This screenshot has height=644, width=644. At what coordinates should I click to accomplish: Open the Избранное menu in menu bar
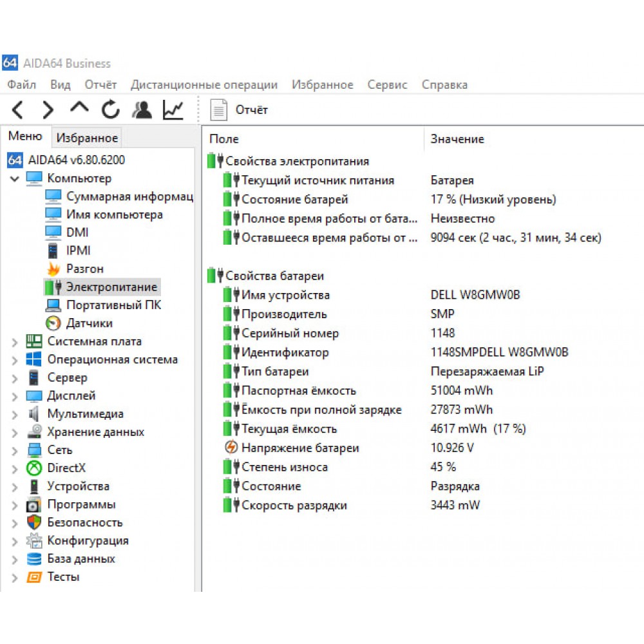coord(323,84)
